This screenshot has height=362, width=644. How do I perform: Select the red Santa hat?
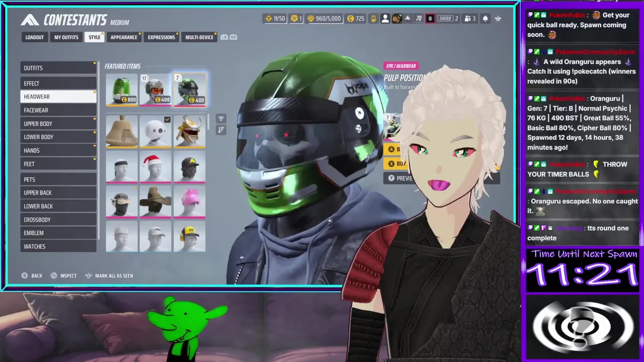(155, 166)
